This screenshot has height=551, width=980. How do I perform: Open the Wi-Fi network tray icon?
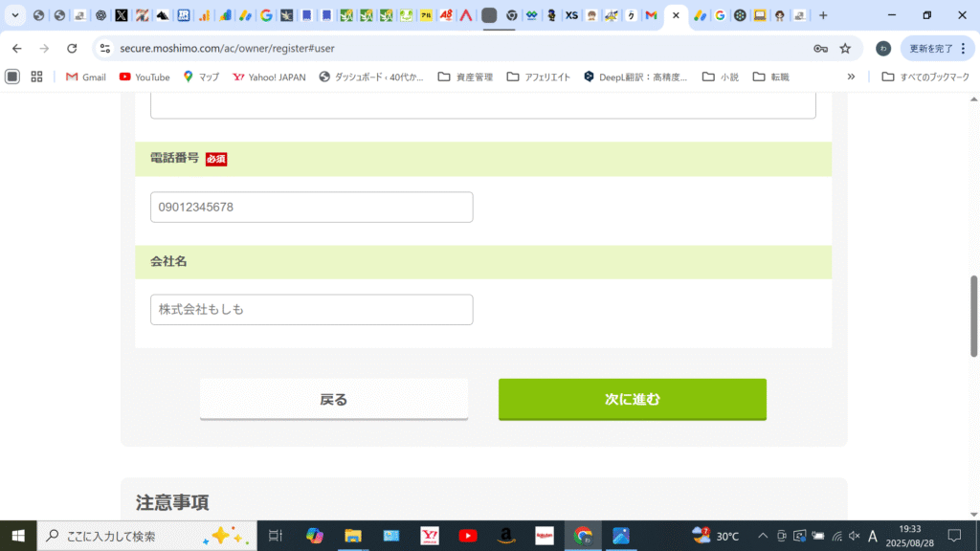tap(836, 536)
